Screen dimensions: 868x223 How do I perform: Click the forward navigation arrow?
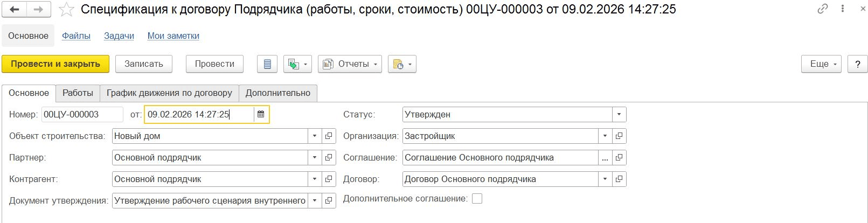coord(38,9)
